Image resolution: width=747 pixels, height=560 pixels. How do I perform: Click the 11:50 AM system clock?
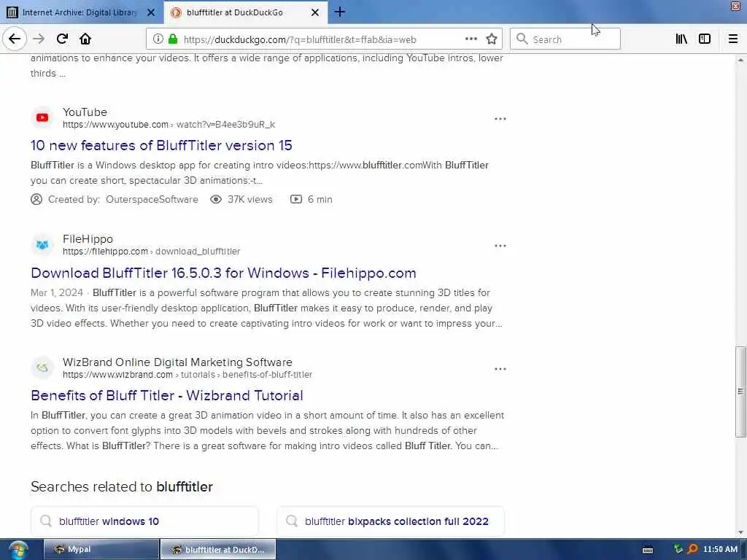click(720, 549)
